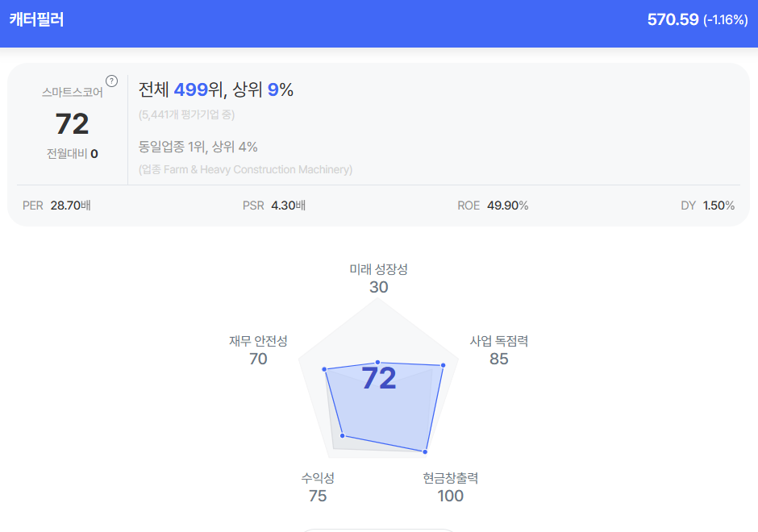Click the ROE 49.90% metric
The height and width of the screenshot is (532, 758).
click(x=493, y=206)
